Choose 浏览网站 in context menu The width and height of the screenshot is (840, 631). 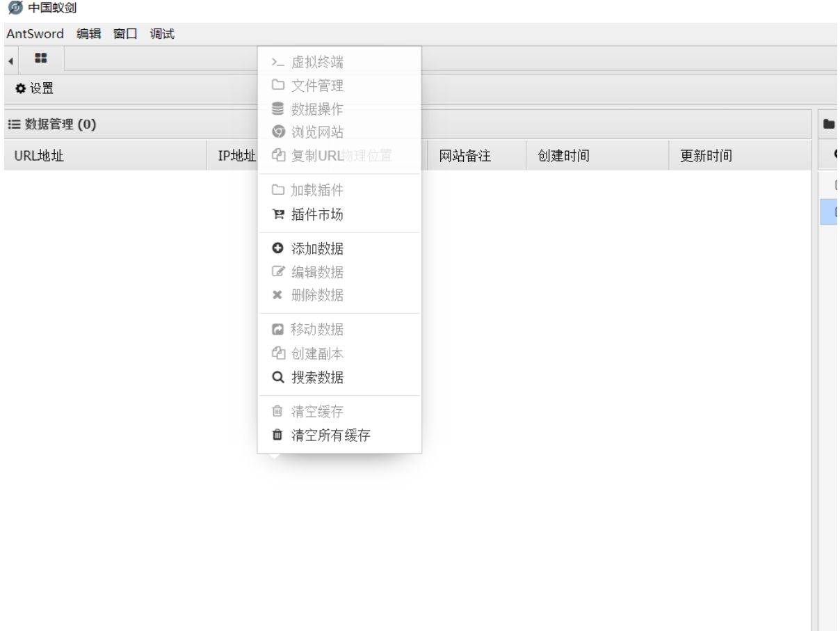coord(339,132)
